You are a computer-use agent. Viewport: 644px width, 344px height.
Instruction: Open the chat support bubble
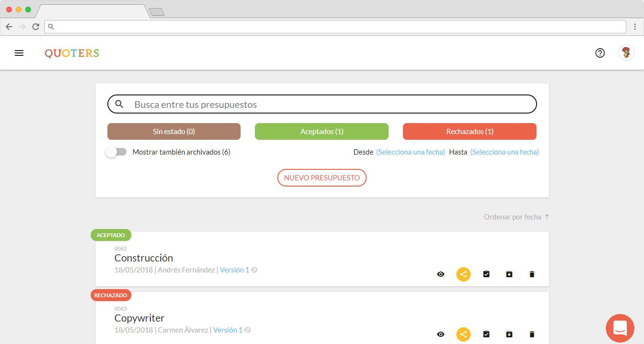(620, 328)
